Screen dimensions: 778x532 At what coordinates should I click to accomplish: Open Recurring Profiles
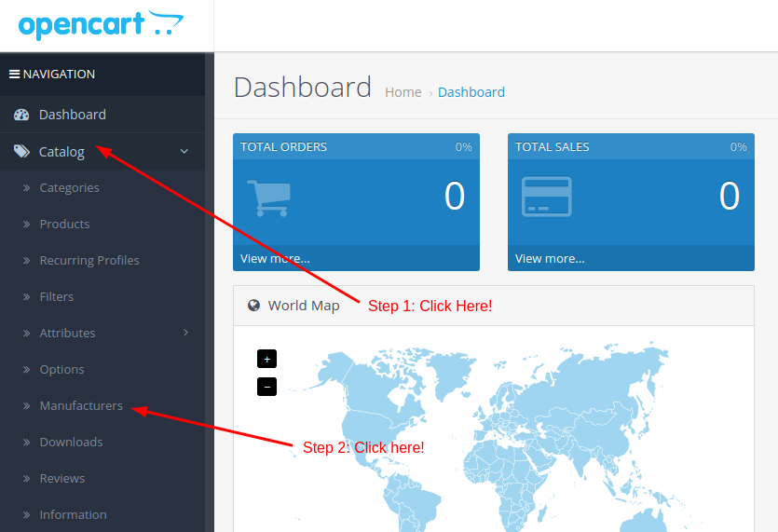click(89, 260)
